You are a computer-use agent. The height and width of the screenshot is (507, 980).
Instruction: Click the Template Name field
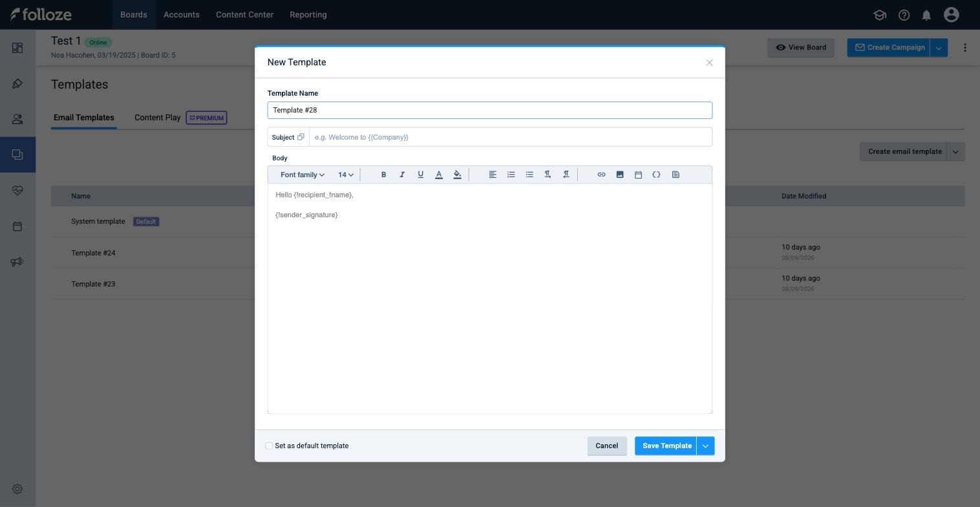(490, 111)
